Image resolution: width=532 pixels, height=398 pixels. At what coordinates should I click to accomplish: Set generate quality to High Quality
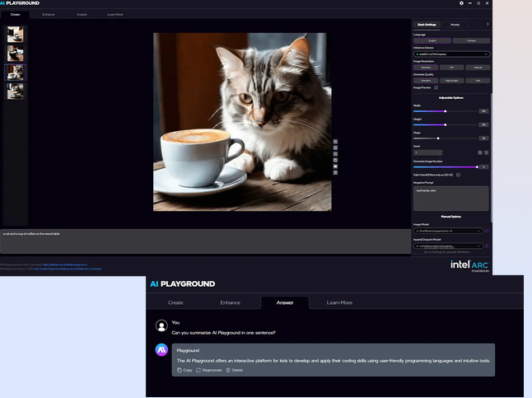(x=451, y=81)
